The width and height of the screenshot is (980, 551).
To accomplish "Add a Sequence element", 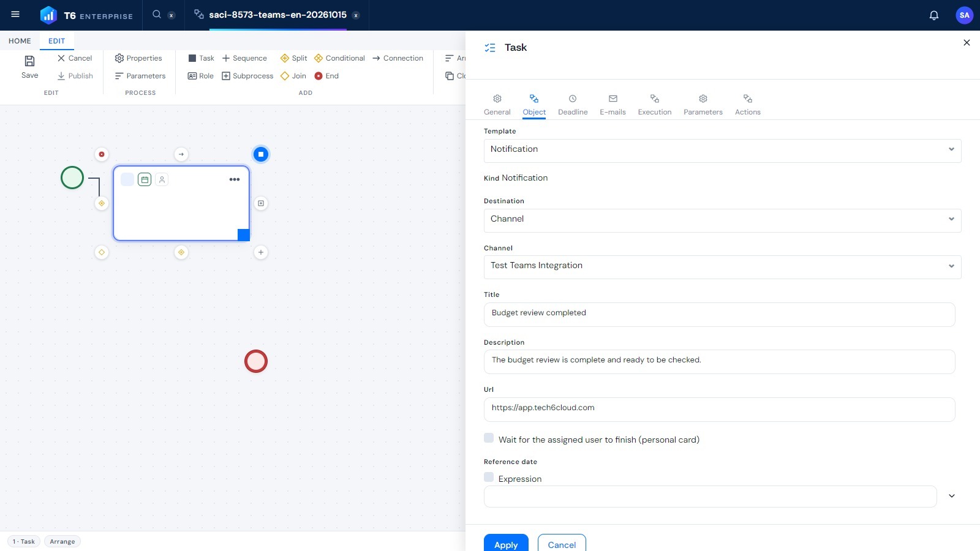I will click(x=244, y=58).
